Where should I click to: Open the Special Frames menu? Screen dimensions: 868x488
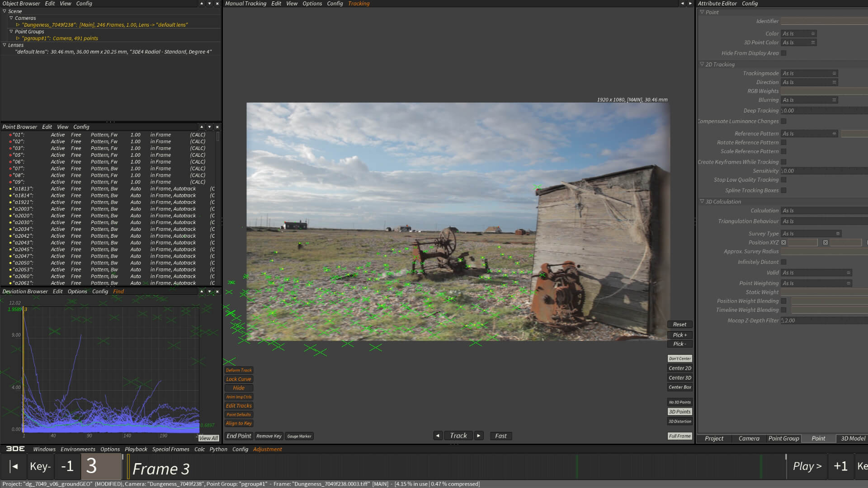click(x=170, y=449)
